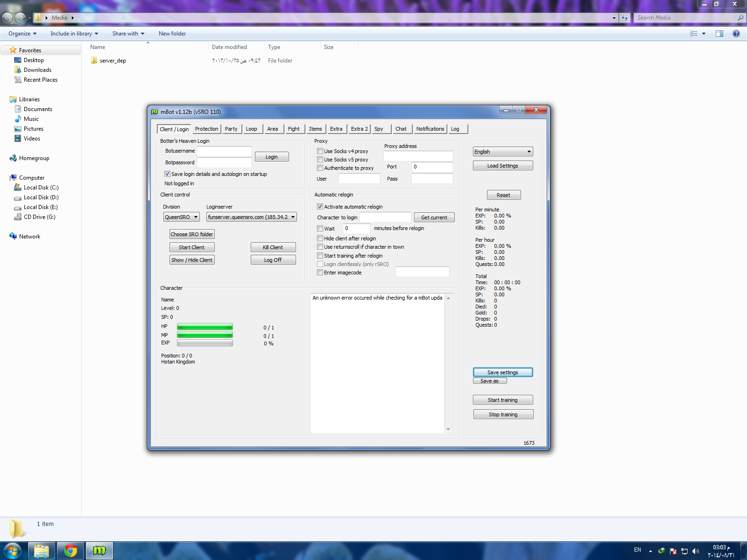Click Kill Client button
The width and height of the screenshot is (747, 560).
point(273,247)
